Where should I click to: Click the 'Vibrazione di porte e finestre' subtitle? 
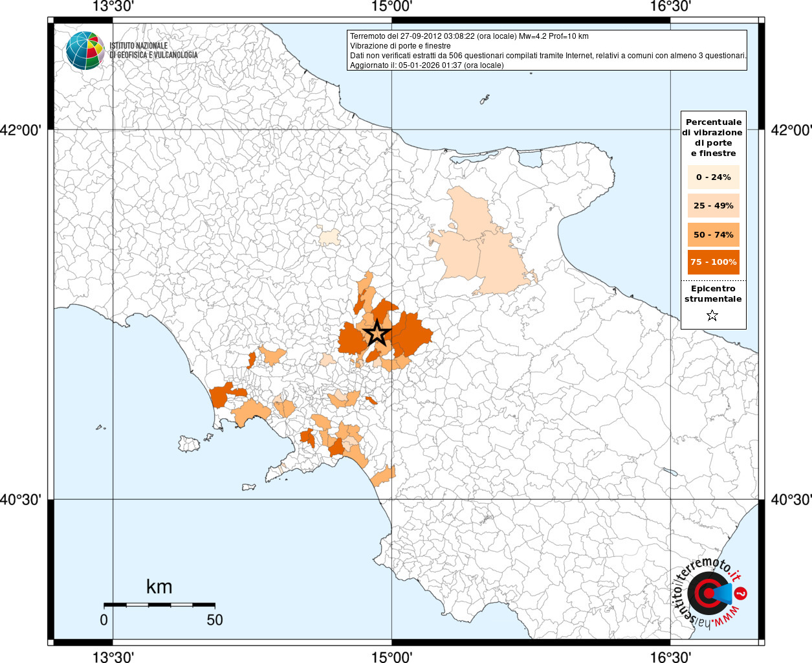click(x=400, y=46)
